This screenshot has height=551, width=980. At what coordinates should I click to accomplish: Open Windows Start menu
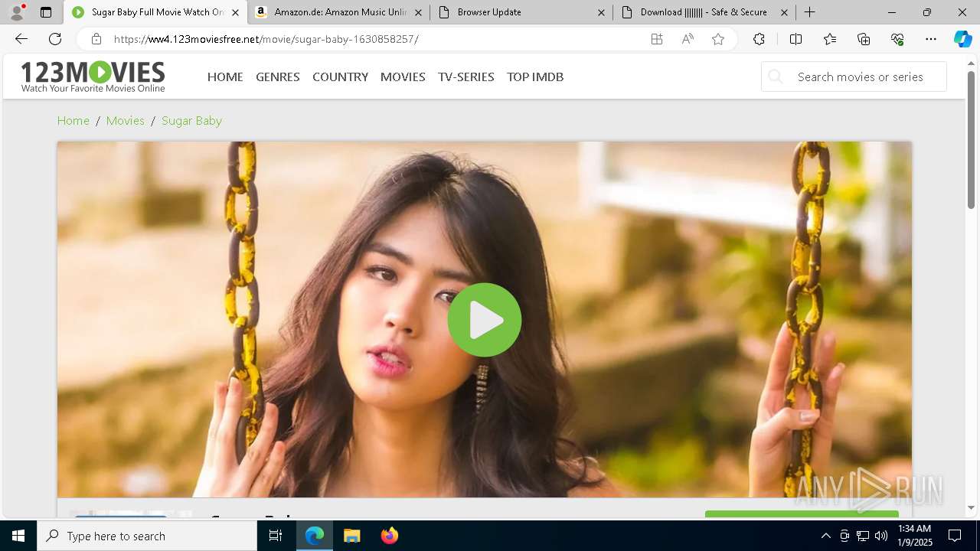(x=18, y=536)
